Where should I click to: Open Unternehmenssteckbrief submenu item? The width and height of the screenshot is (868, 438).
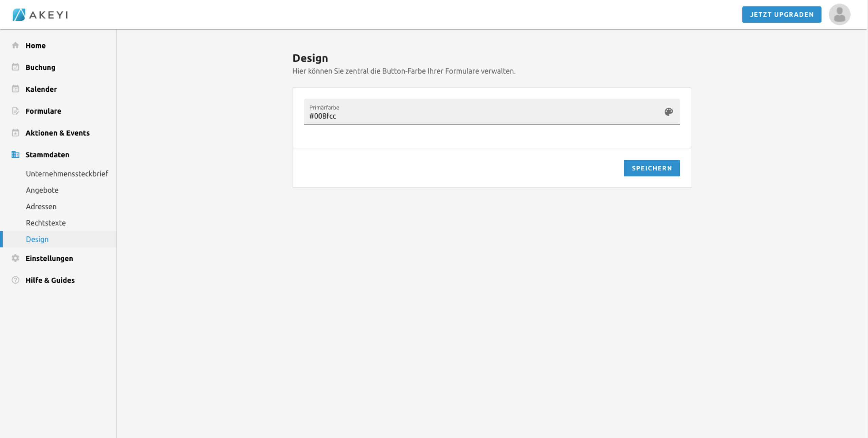pos(67,174)
